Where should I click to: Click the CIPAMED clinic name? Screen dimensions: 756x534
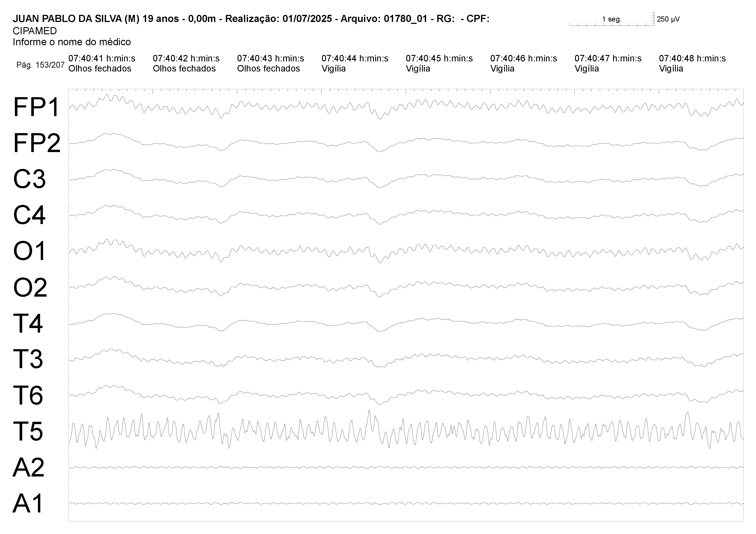[x=34, y=31]
